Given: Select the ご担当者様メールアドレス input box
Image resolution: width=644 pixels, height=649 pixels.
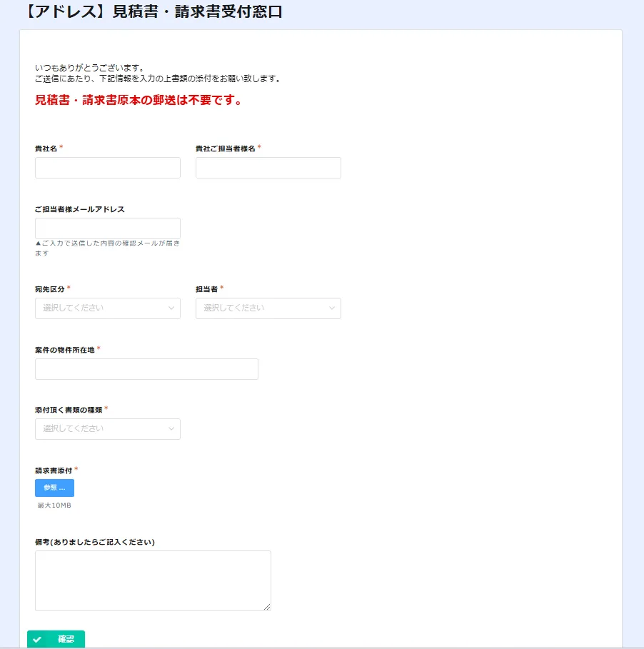Looking at the screenshot, I should tap(107, 228).
